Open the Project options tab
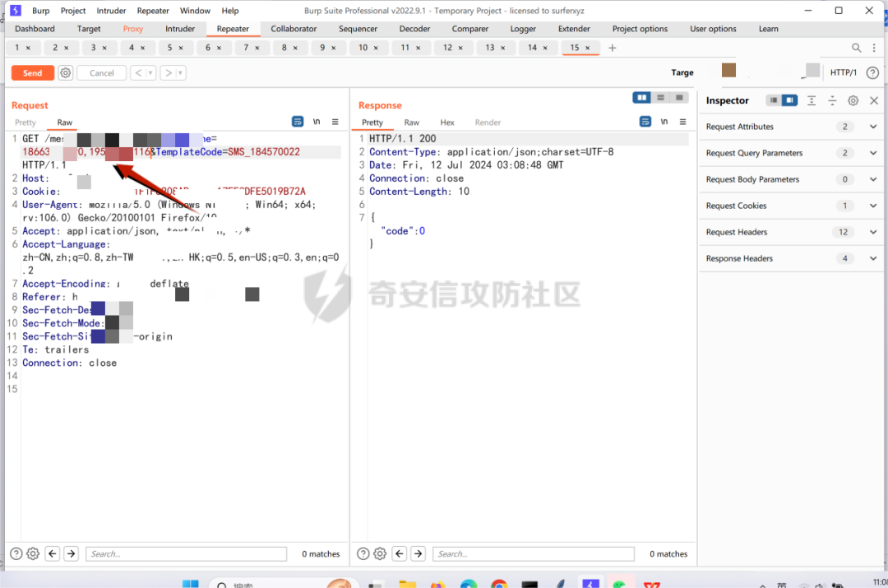Viewport: 888px width, 588px height. tap(640, 29)
